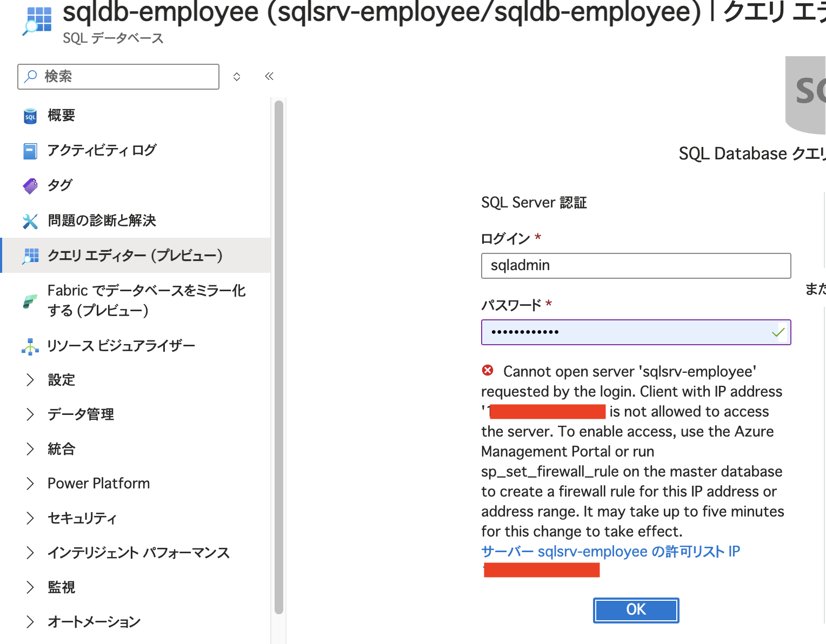
Task: Click the sqladmin ログイン field
Action: click(636, 265)
